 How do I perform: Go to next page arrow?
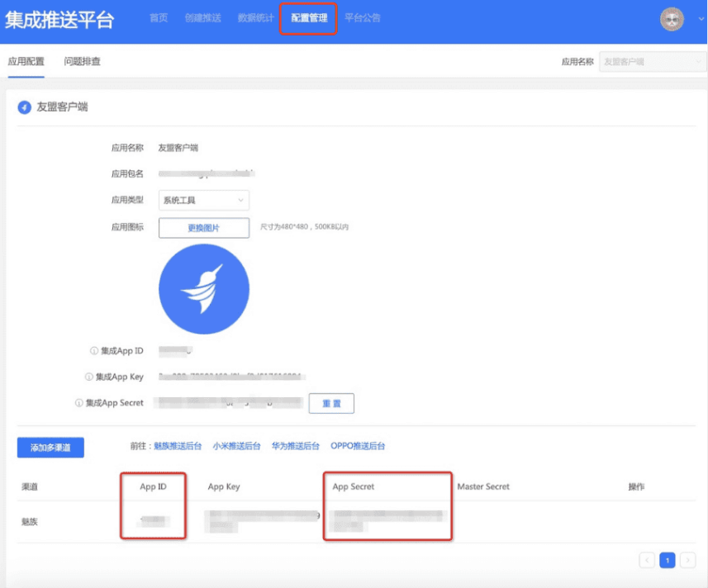[x=687, y=561]
